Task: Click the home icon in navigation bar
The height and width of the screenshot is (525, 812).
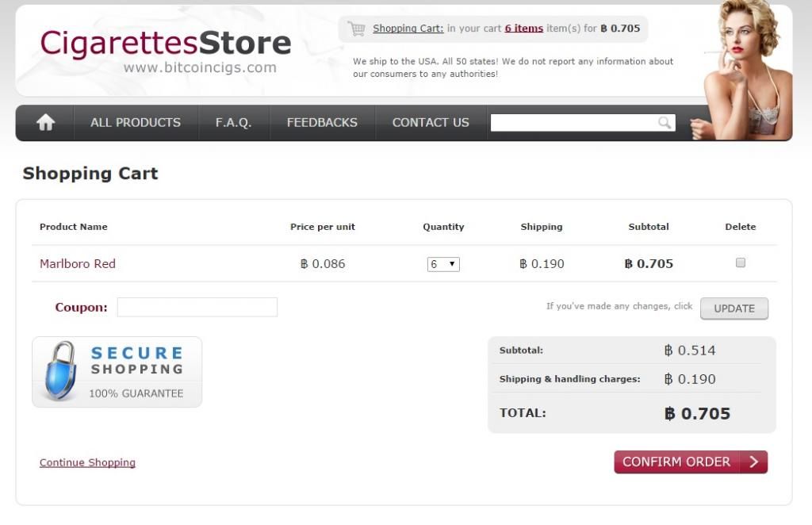Action: (46, 122)
